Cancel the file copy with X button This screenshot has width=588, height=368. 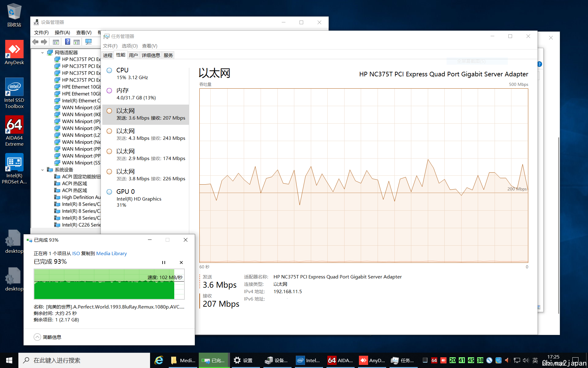[181, 263]
